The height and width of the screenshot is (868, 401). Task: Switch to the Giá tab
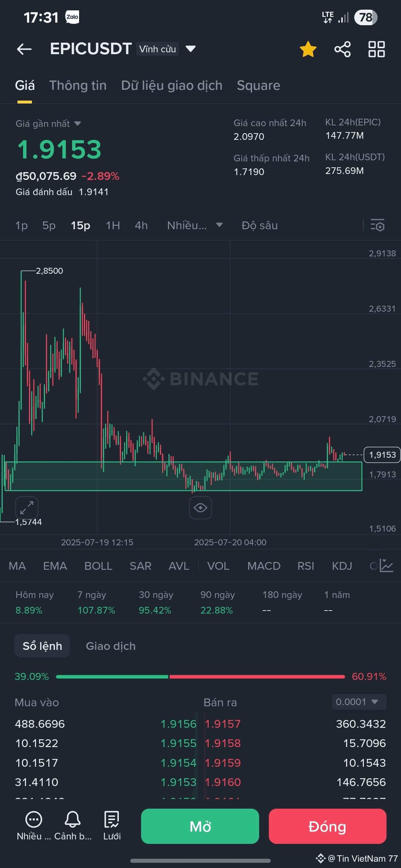[25, 85]
